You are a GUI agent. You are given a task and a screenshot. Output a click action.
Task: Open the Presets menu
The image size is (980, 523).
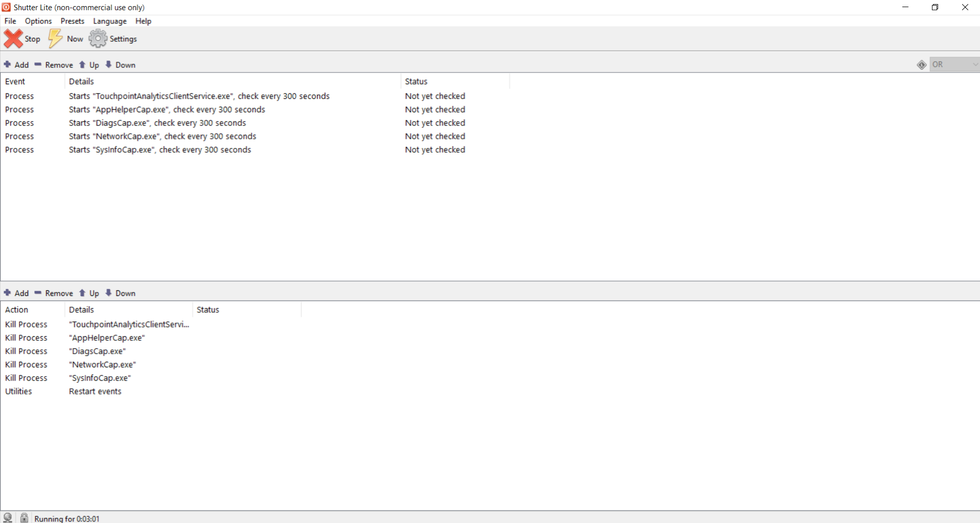pyautogui.click(x=72, y=21)
